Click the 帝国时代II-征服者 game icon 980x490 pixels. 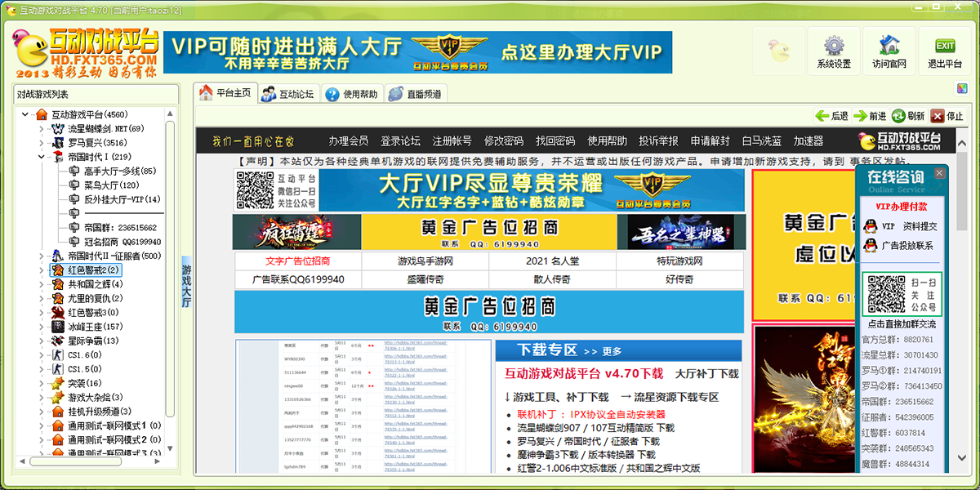point(58,256)
